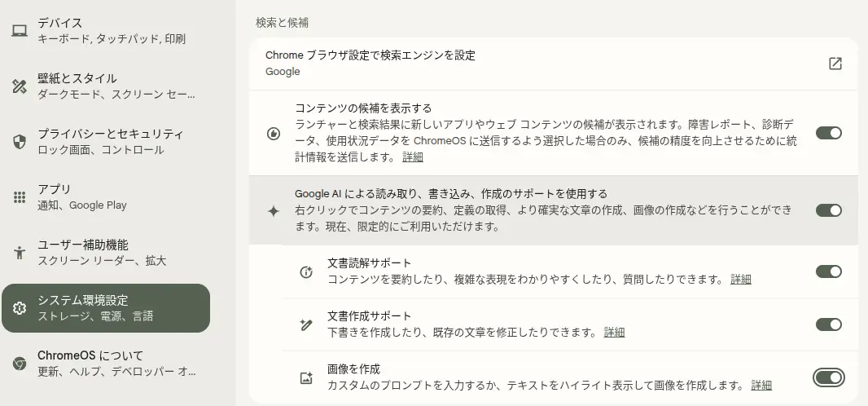
Task: Go to 壁紙とスタイル section
Action: point(106,86)
